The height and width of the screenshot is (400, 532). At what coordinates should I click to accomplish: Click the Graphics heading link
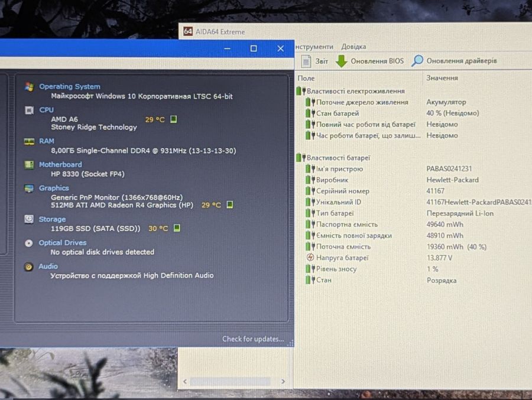click(x=54, y=188)
